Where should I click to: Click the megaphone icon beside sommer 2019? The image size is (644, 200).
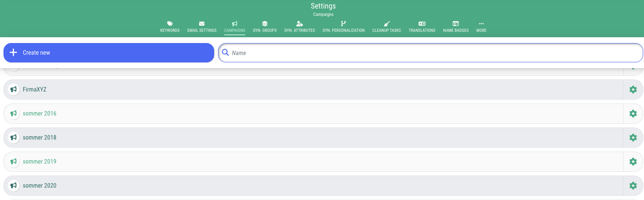pos(14,162)
